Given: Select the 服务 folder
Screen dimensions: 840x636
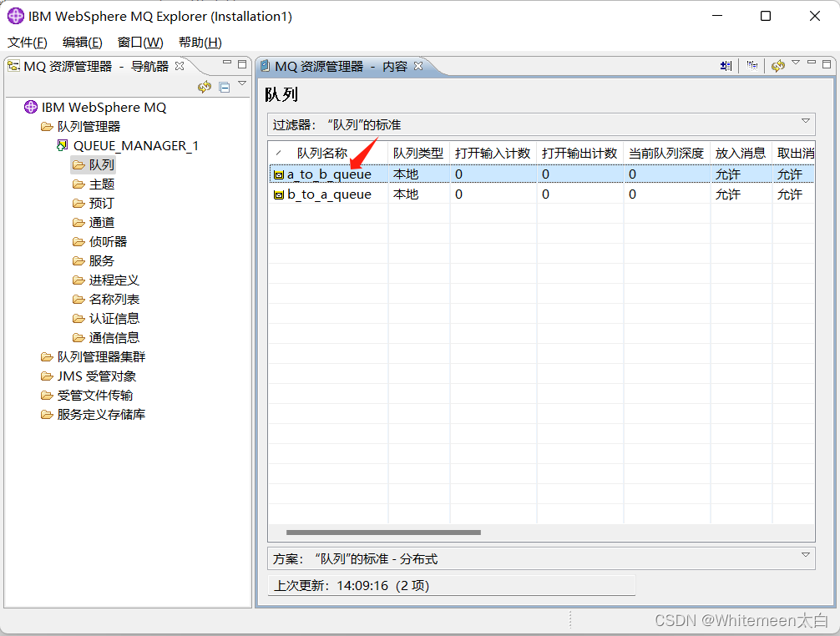Looking at the screenshot, I should (x=101, y=261).
